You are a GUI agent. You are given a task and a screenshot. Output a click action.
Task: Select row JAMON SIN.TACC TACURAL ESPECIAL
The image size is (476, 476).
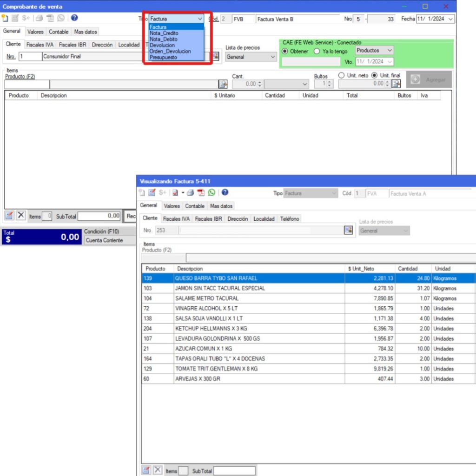click(309, 288)
